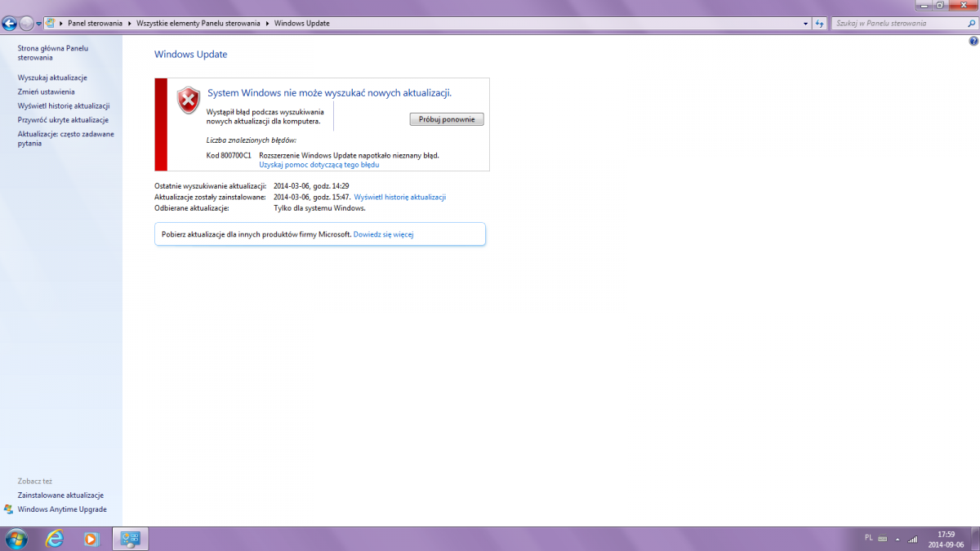Click the Windows Anytime Upgrade logo icon
The image size is (980, 551).
(x=8, y=509)
